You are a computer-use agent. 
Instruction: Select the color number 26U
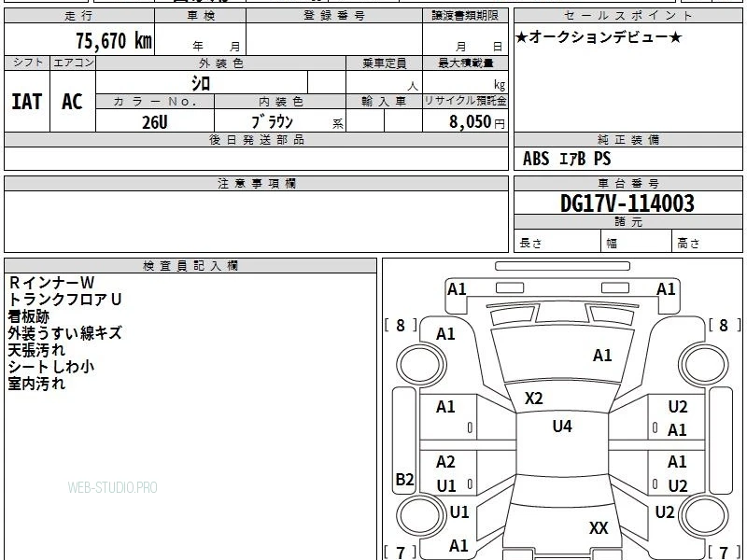coord(155,122)
